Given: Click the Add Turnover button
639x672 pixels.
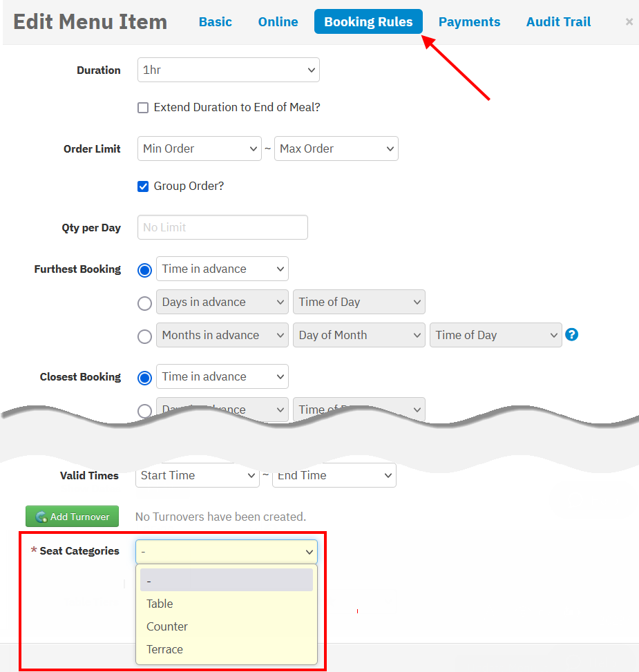Looking at the screenshot, I should [x=72, y=517].
